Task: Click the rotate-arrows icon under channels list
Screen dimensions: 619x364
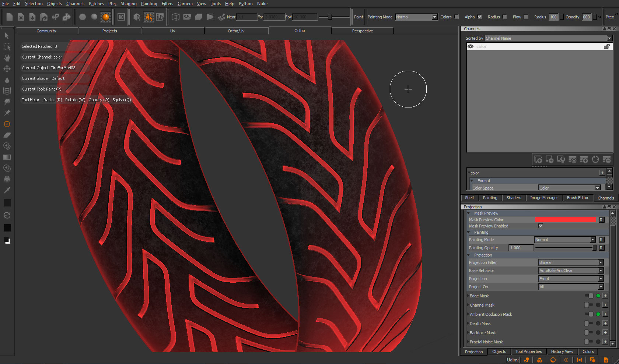Action: click(x=595, y=159)
